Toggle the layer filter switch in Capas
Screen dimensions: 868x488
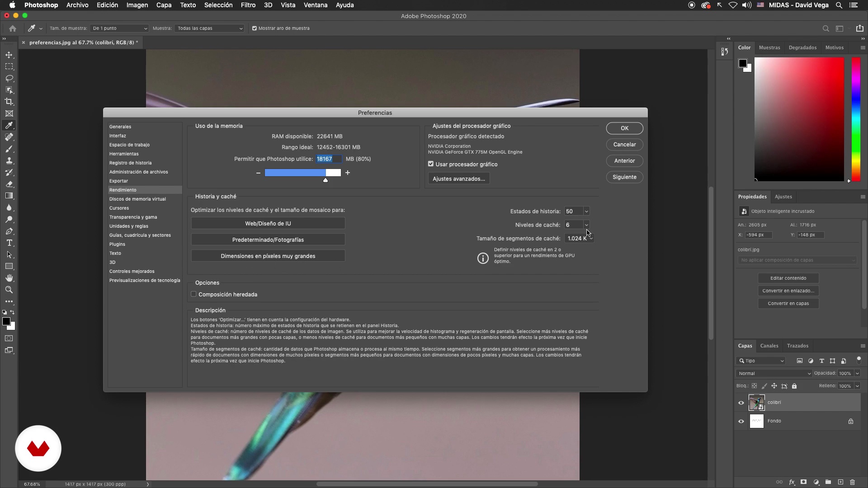pos(859,360)
